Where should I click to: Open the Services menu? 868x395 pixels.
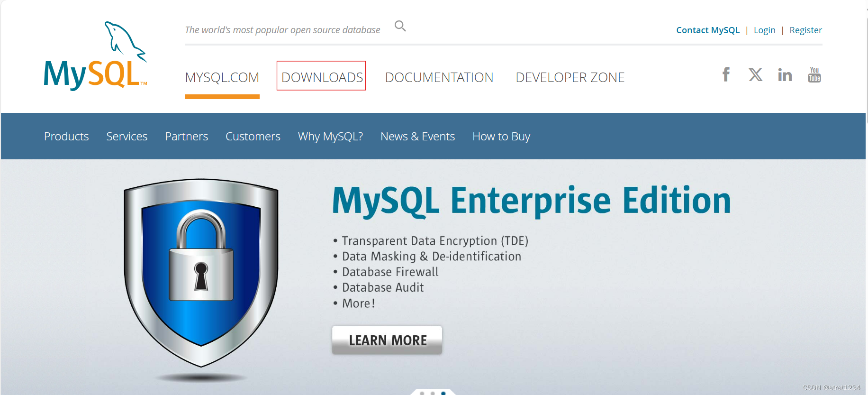(x=127, y=137)
